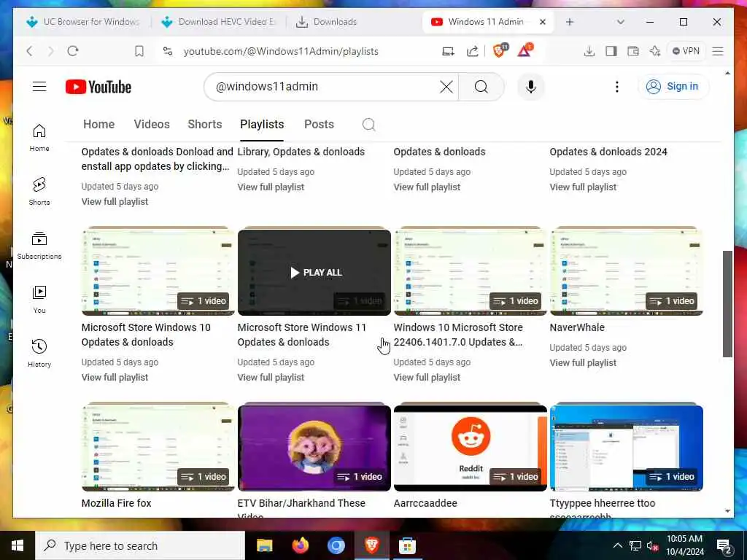Click the Brave Shields lion icon

[500, 50]
